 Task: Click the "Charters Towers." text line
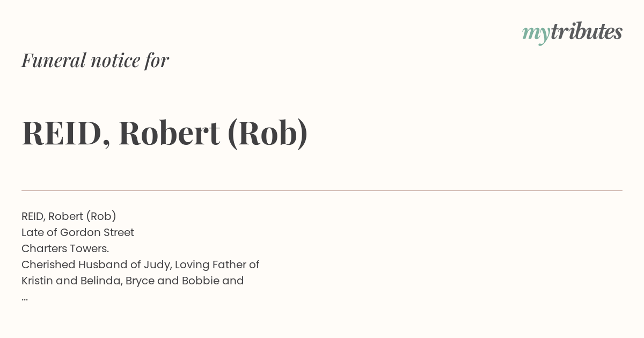point(65,248)
